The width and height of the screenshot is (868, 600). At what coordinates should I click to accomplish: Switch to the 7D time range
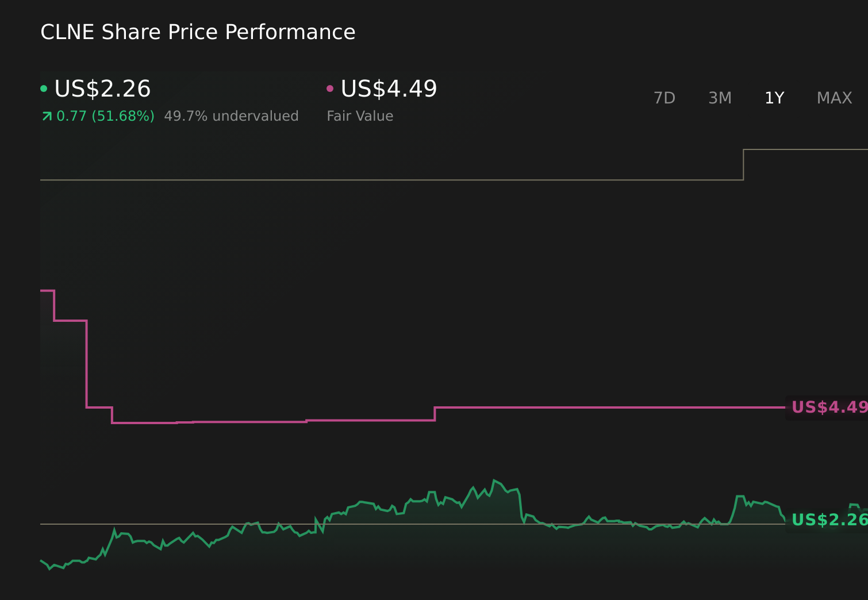pyautogui.click(x=665, y=98)
